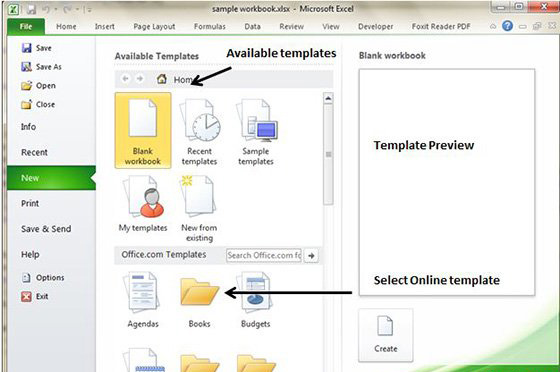
Task: Start the Office.com template search with the arrow button
Action: click(311, 256)
